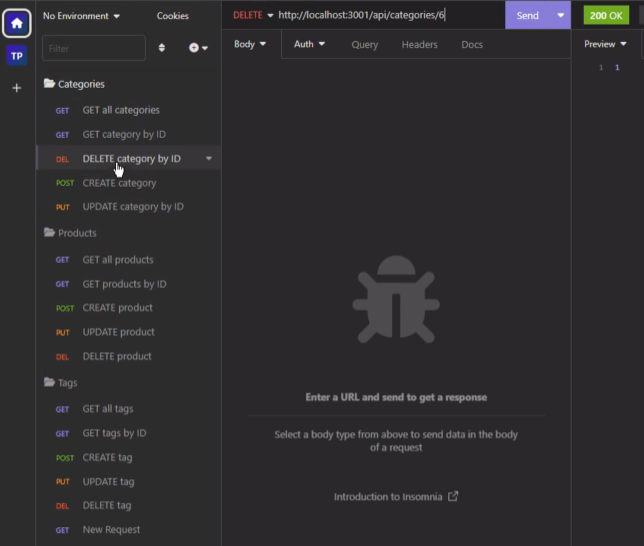The image size is (644, 546).
Task: Select CREATE category request
Action: [x=129, y=183]
